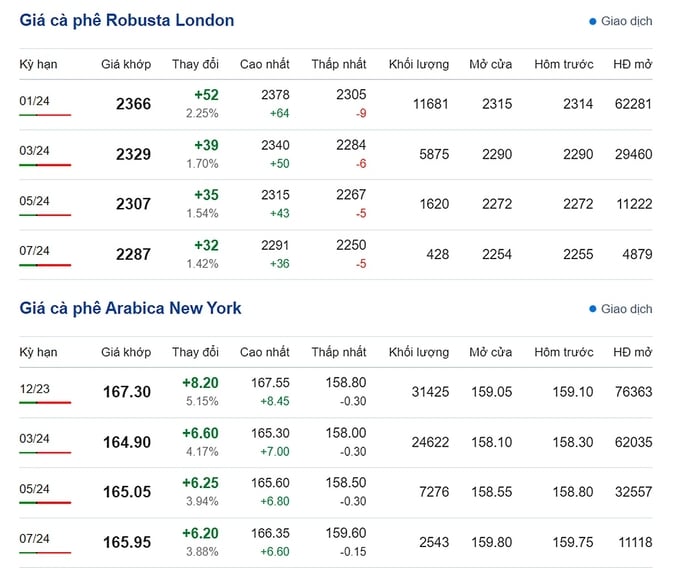
Task: Click Robusta matched price 2366
Action: click(x=133, y=104)
